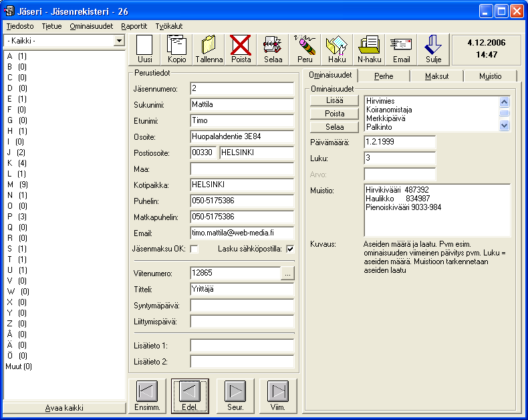Viewport: 528px width, 420px height.
Task: Expand the Kaikki filter dropdown
Action: click(x=119, y=41)
